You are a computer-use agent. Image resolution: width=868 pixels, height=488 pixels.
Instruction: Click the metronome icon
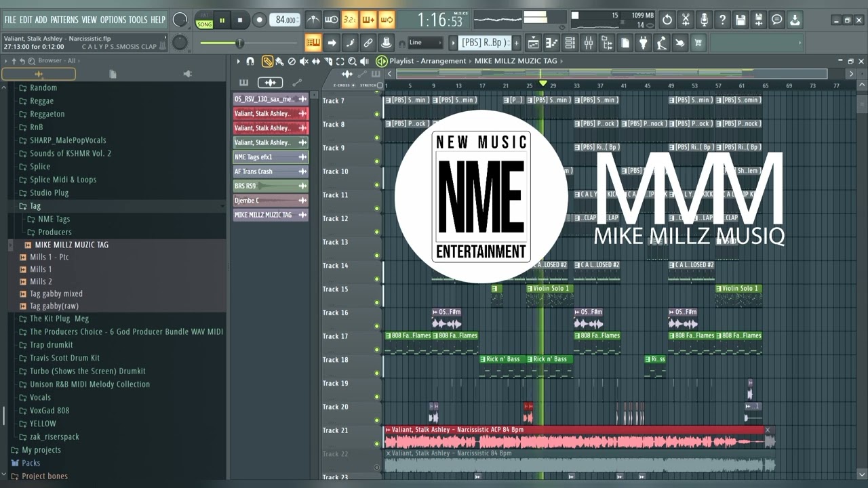click(x=313, y=20)
